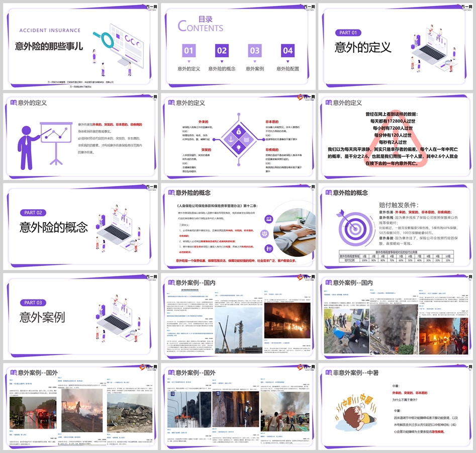Open the 意外险的那些事儿 title slide
The width and height of the screenshot is (476, 453).
(x=79, y=46)
